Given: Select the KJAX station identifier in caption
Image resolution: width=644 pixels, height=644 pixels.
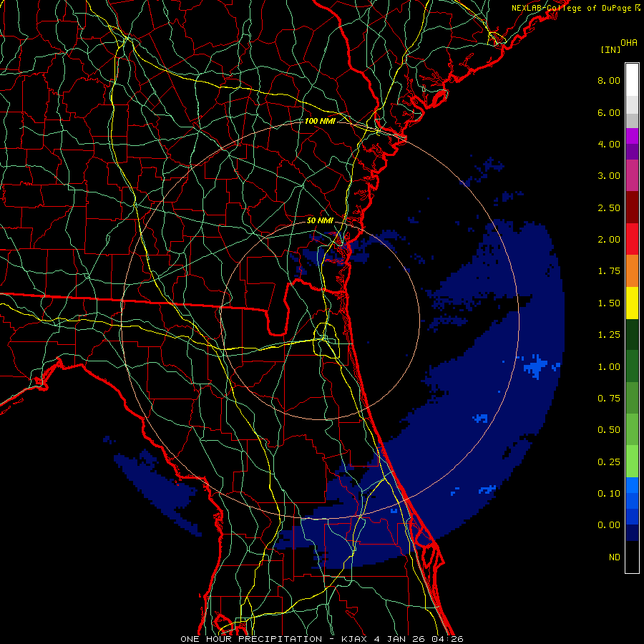Looking at the screenshot, I should (x=355, y=639).
